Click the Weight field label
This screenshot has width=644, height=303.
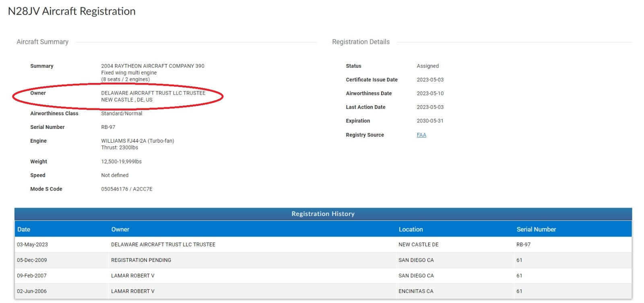39,162
